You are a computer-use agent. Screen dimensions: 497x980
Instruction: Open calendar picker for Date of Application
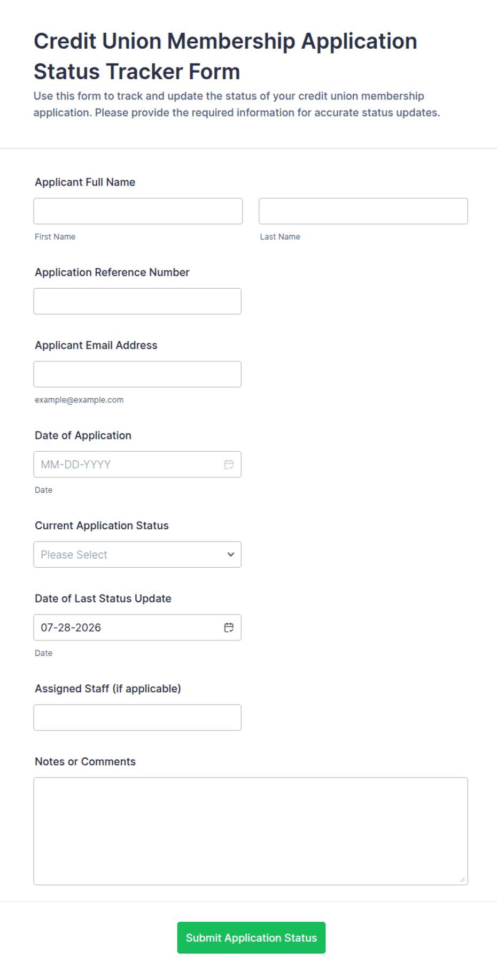[x=229, y=464]
